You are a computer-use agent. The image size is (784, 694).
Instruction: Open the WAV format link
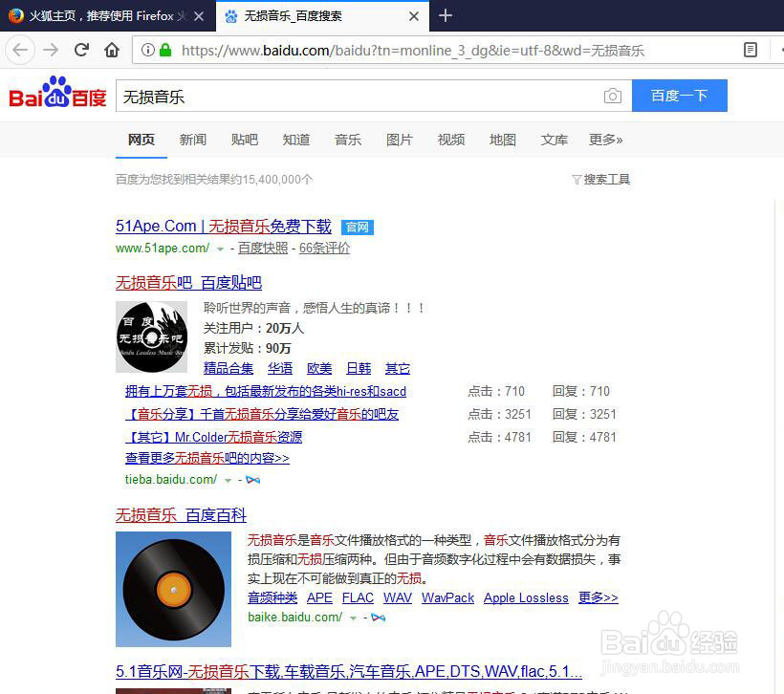[x=398, y=598]
